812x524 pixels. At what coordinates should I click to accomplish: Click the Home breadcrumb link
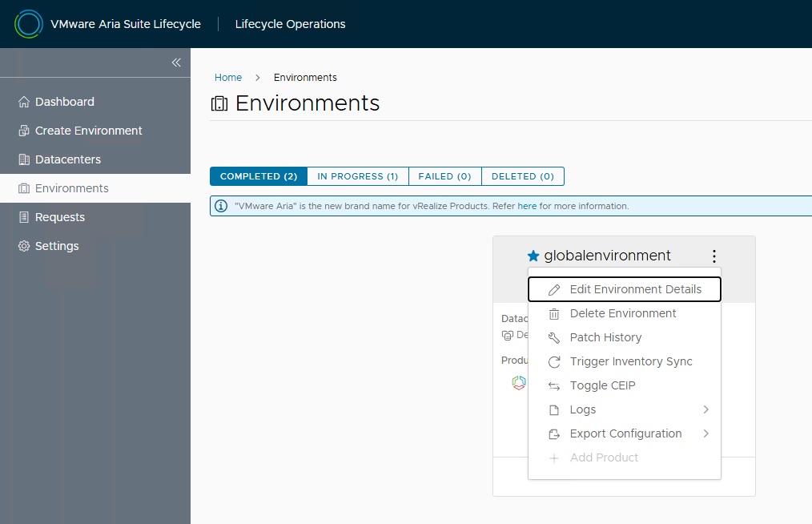pyautogui.click(x=228, y=78)
